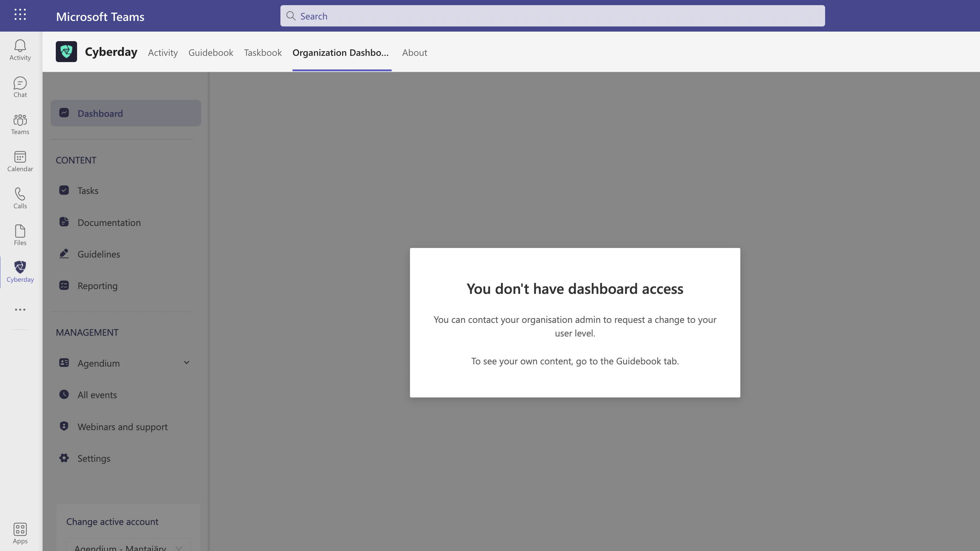Open Files in the left rail
Viewport: 980px width, 551px height.
20,235
